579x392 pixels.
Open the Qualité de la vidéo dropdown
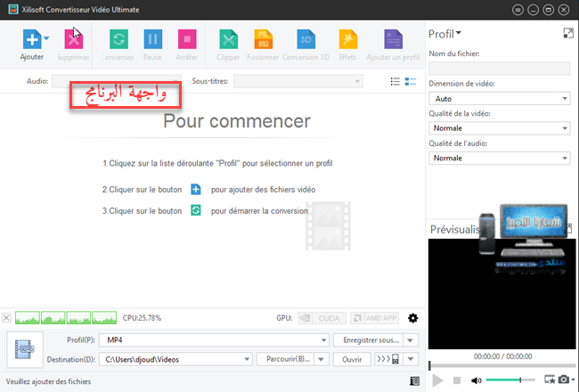tap(499, 128)
